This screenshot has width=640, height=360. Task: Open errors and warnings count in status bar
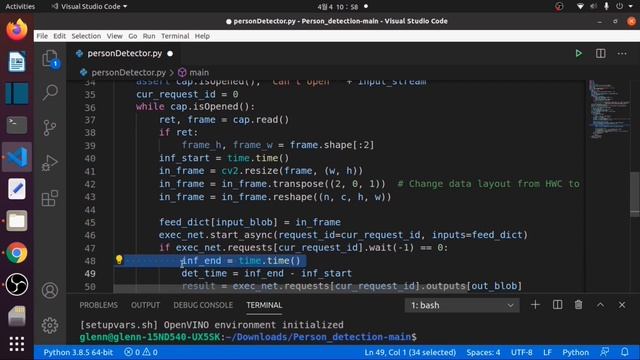(141, 352)
